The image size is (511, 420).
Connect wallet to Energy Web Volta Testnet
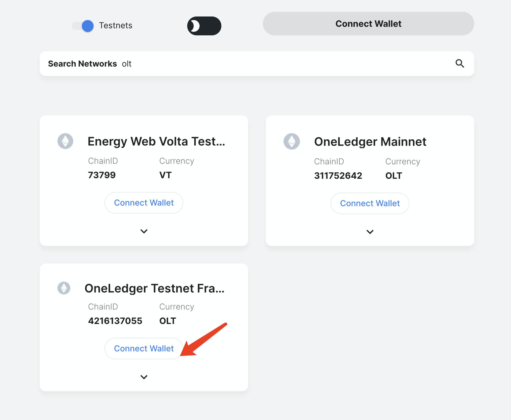pos(144,203)
